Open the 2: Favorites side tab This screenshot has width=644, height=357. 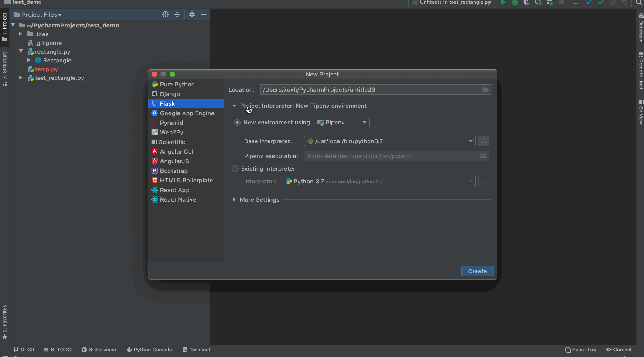(4, 322)
